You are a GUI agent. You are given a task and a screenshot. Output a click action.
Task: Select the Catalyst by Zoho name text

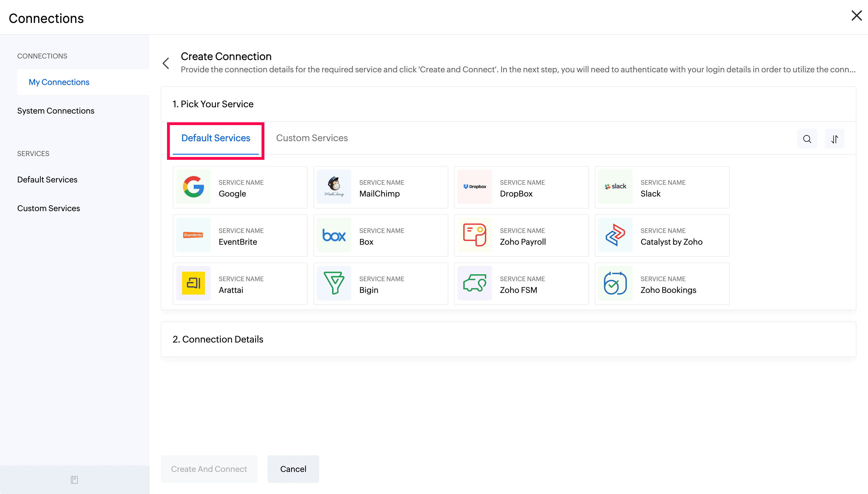coord(671,242)
